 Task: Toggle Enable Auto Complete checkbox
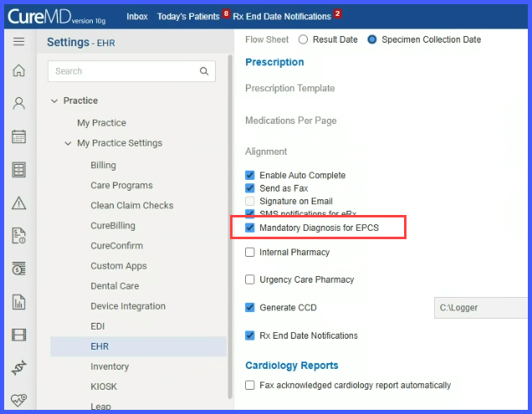click(x=250, y=175)
